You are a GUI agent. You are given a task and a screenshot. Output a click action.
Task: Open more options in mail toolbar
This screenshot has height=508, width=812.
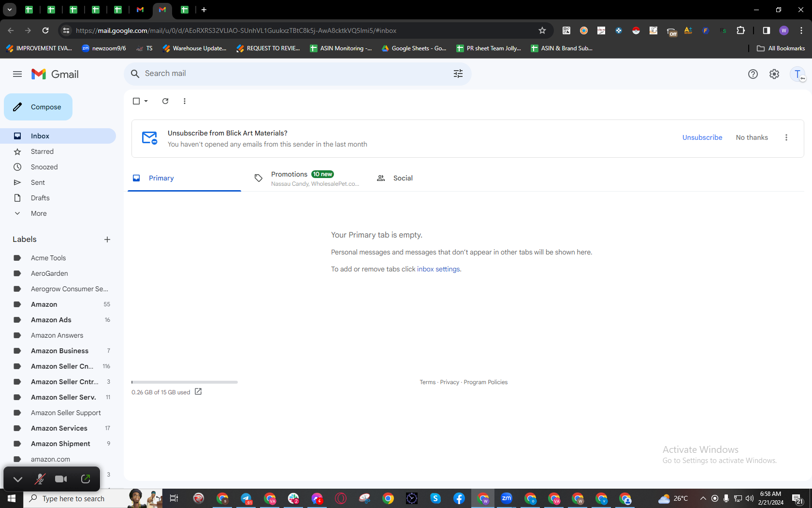[x=185, y=101]
